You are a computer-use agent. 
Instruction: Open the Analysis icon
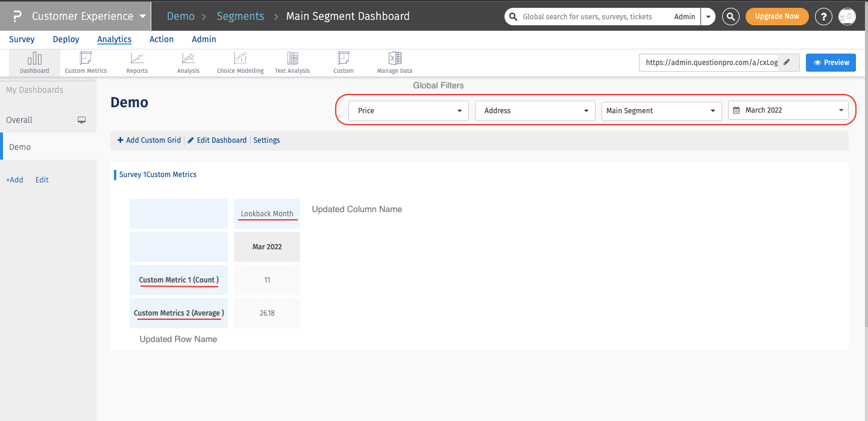coord(188,58)
